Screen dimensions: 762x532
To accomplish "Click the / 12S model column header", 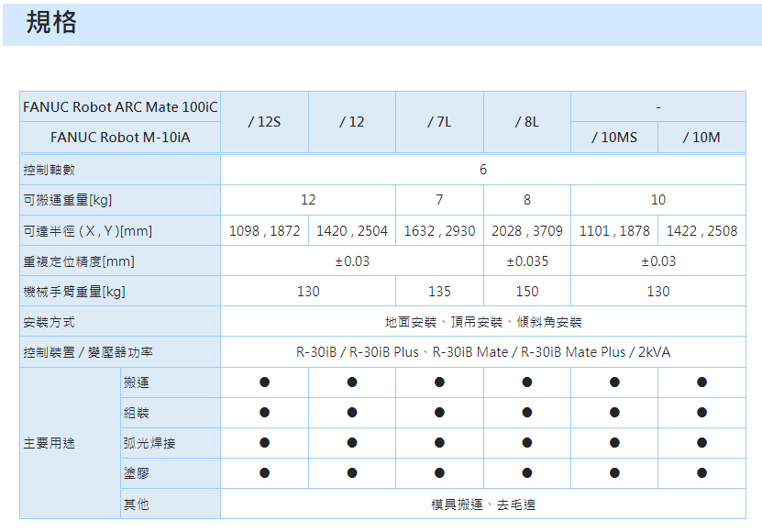I will click(x=264, y=122).
